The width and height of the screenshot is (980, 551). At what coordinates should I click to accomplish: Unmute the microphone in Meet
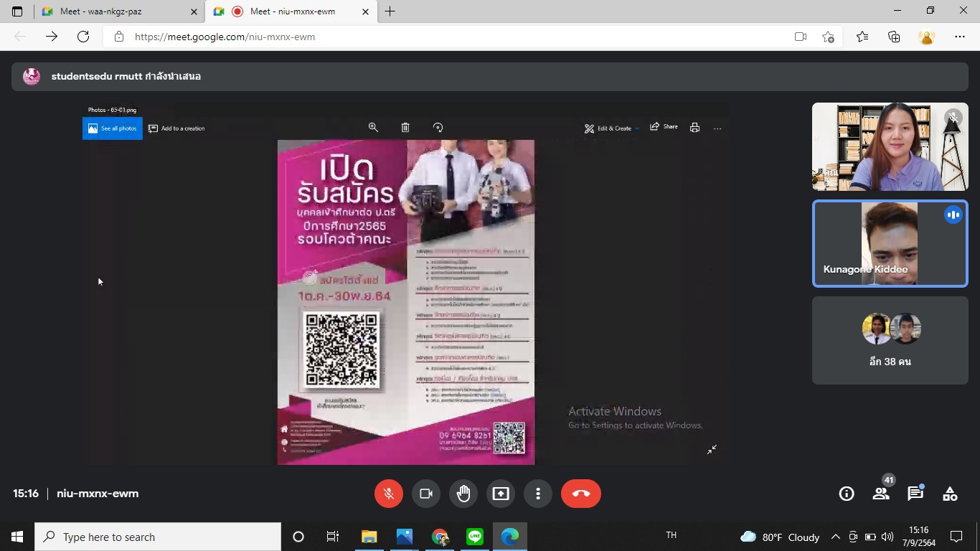point(389,494)
